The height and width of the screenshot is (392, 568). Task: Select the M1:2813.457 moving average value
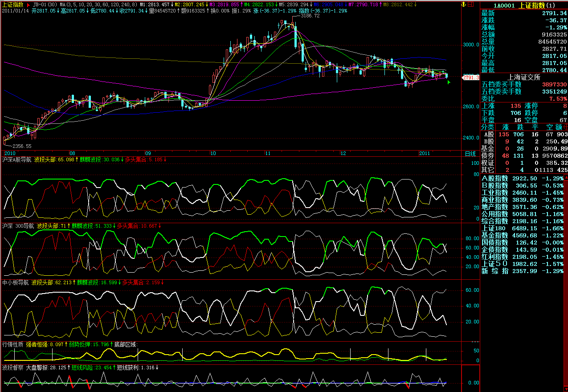(x=155, y=4)
